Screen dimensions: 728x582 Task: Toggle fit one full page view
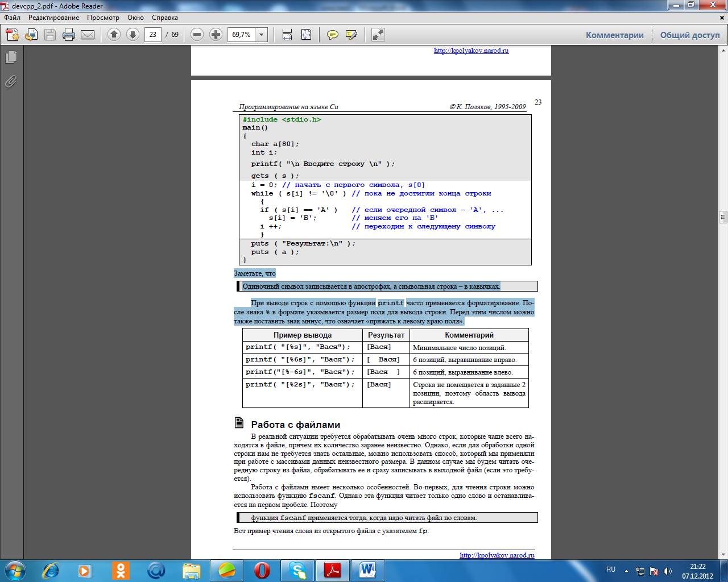(306, 35)
